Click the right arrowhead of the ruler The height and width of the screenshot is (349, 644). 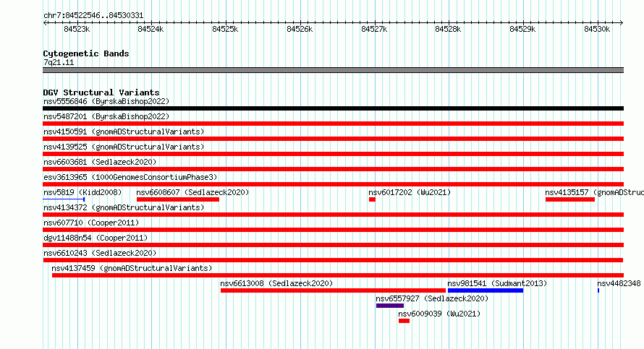622,23
